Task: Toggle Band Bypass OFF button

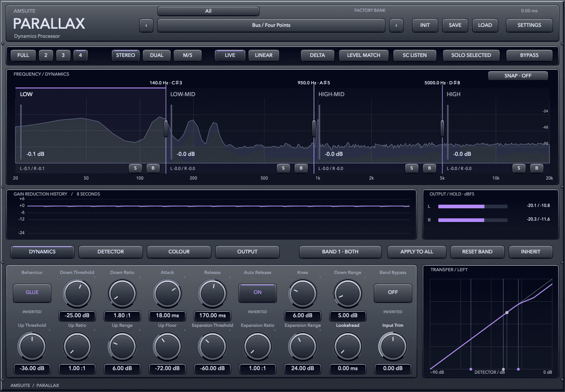Action: click(x=393, y=293)
